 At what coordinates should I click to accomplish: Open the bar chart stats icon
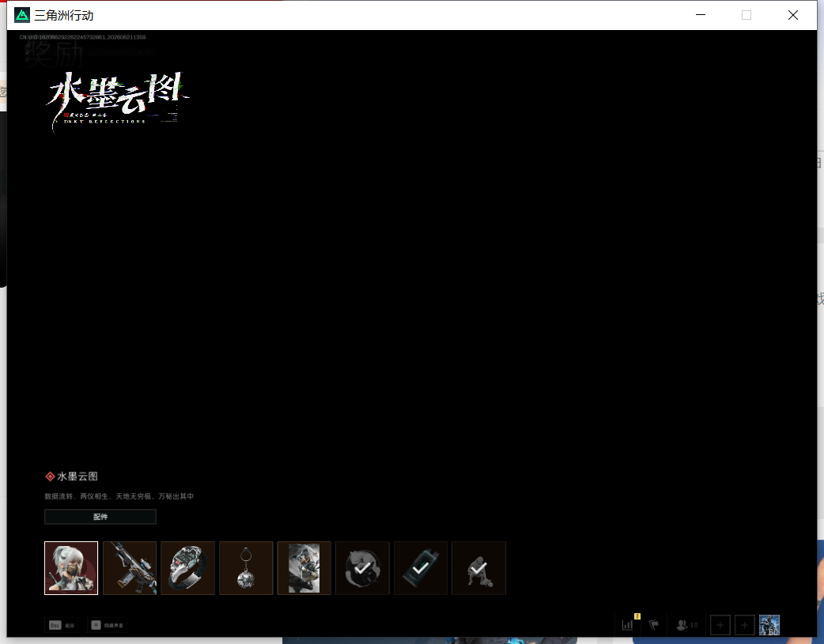click(x=628, y=625)
